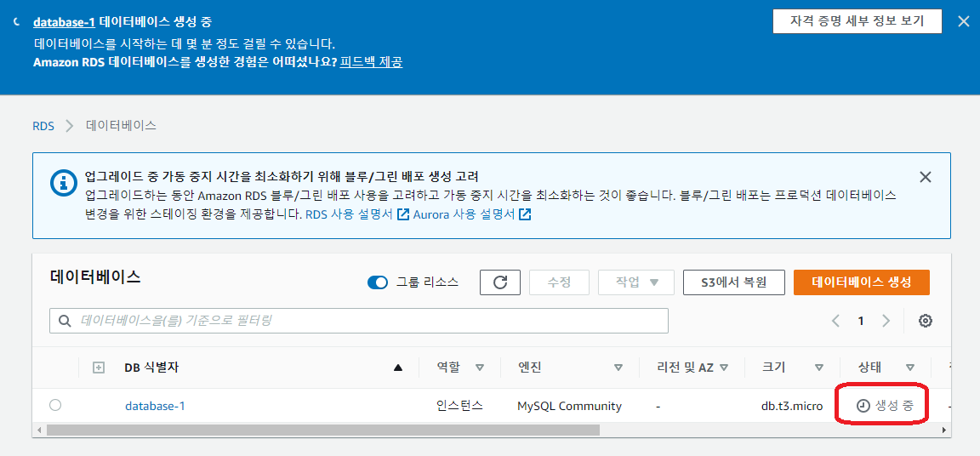Click 생성 중 status text
The image size is (980, 456).
pyautogui.click(x=894, y=406)
